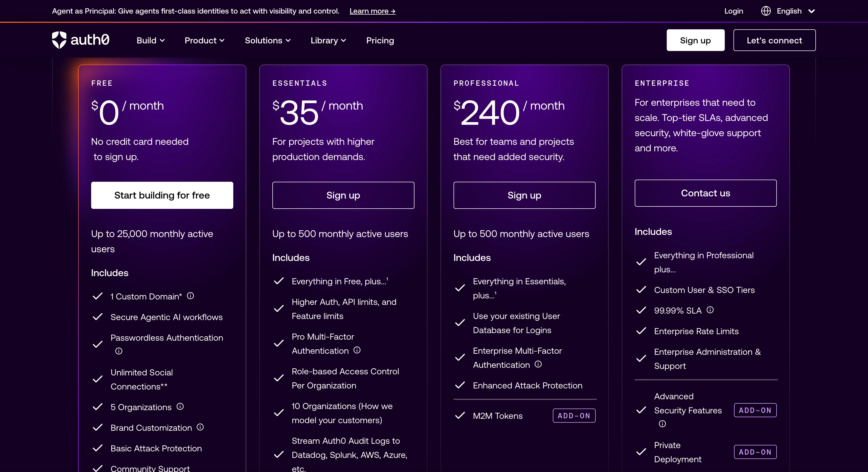Click info icon next to Brand Customization

tap(200, 427)
